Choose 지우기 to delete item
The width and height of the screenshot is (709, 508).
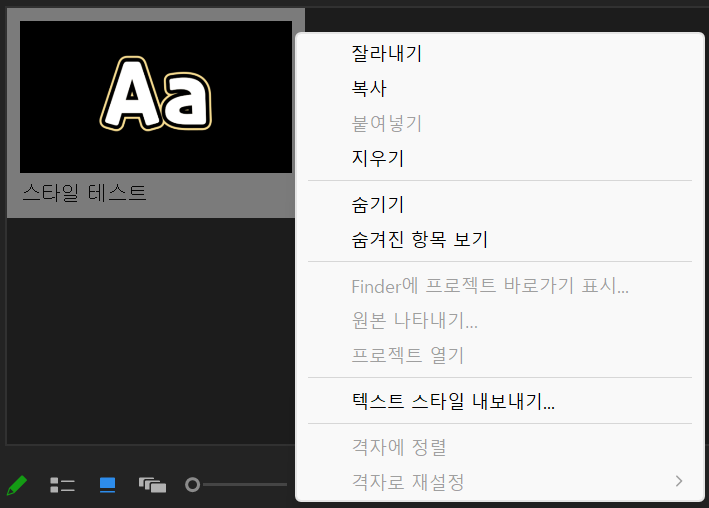point(500,158)
